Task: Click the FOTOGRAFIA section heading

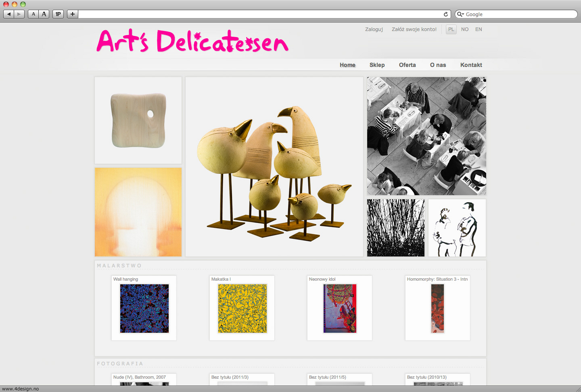Action: coord(120,364)
